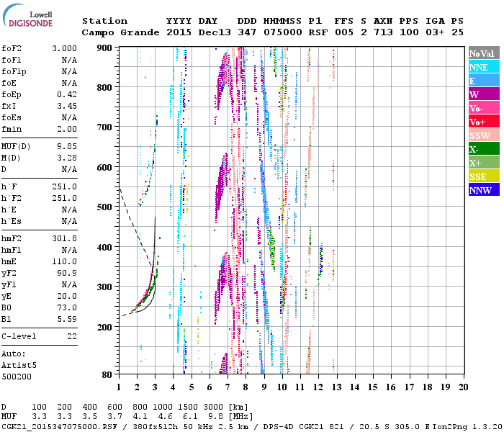Click the MUF value 6.1 in table

(x=190, y=417)
